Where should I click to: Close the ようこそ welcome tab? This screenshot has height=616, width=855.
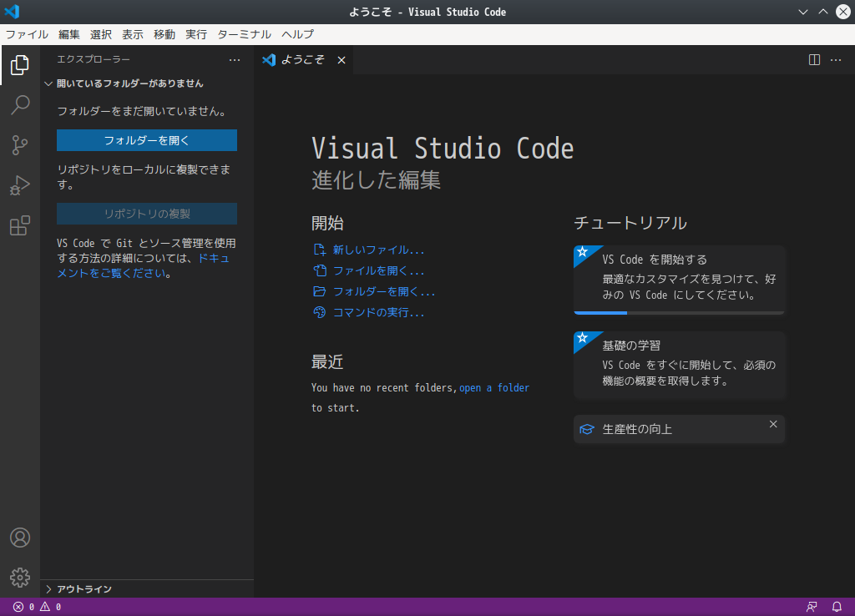pyautogui.click(x=341, y=60)
